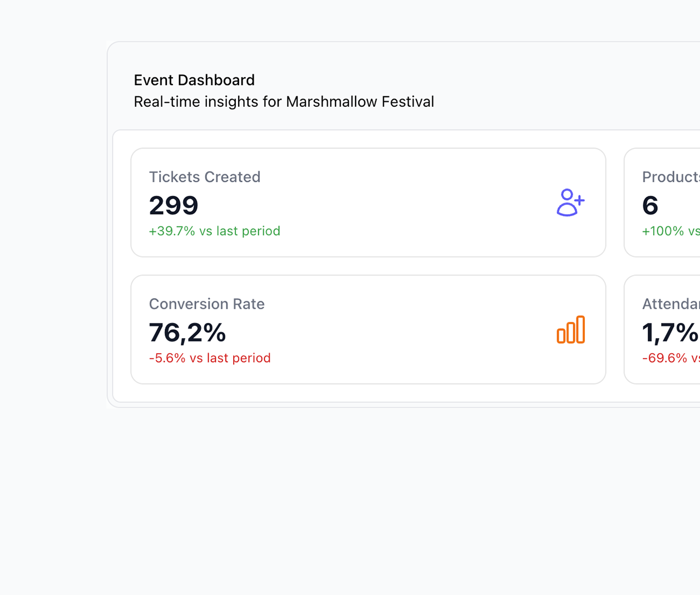This screenshot has width=700, height=595.
Task: Click the -69.6% change text
Action: click(670, 358)
